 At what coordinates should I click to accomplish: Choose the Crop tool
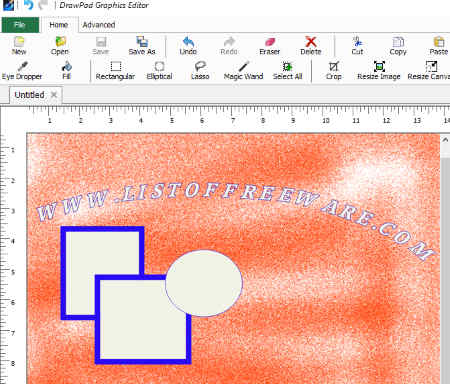(334, 71)
